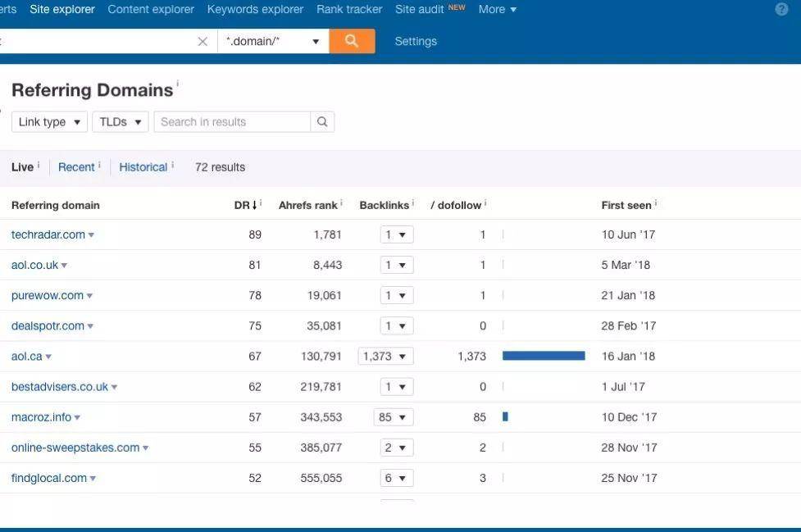The height and width of the screenshot is (532, 801).
Task: Open the *.domain/* mode dropdown
Action: pyautogui.click(x=273, y=41)
